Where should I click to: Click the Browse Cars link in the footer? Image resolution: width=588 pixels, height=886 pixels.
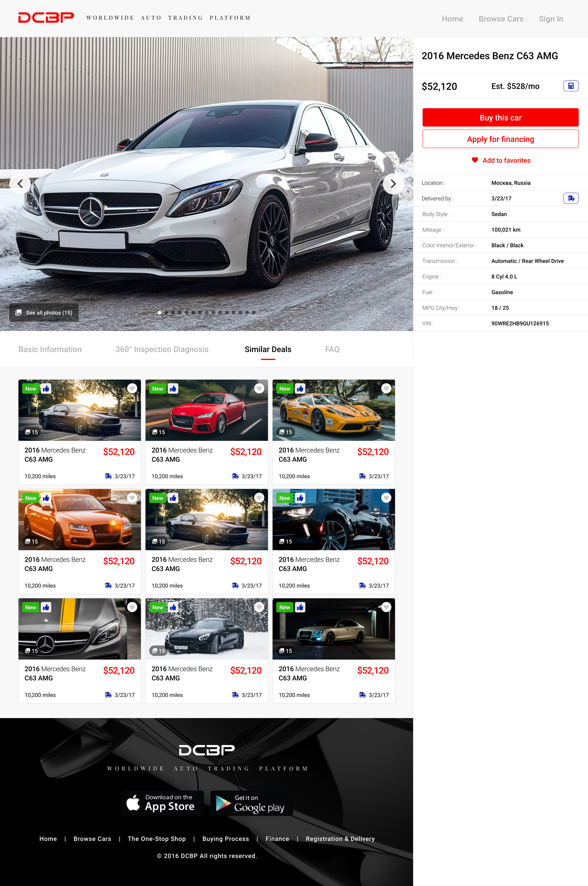coord(92,839)
